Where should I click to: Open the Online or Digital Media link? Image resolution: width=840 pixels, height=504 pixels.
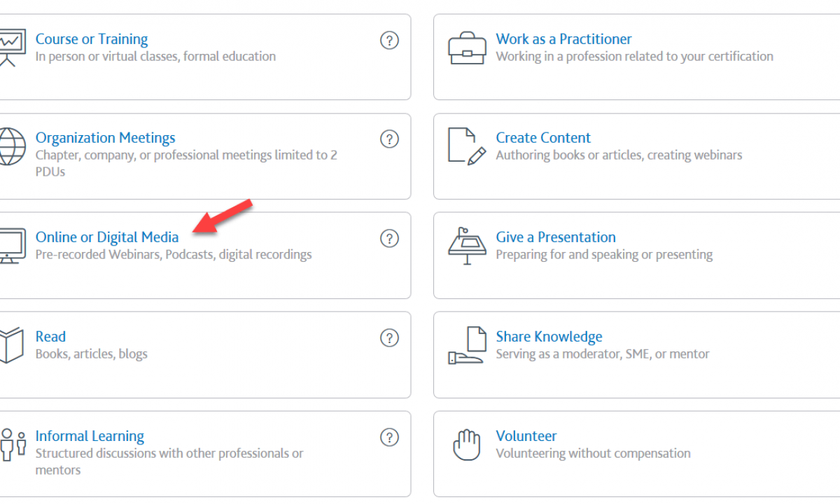[107, 237]
